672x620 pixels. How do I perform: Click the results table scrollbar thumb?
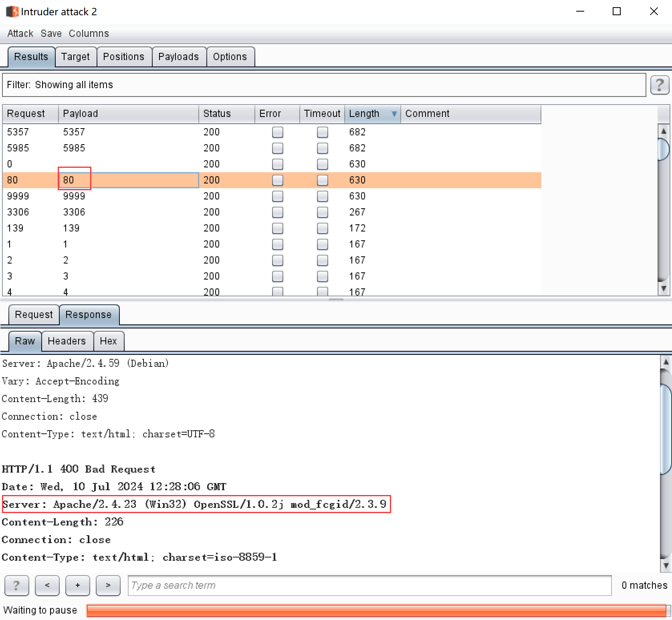click(x=664, y=149)
